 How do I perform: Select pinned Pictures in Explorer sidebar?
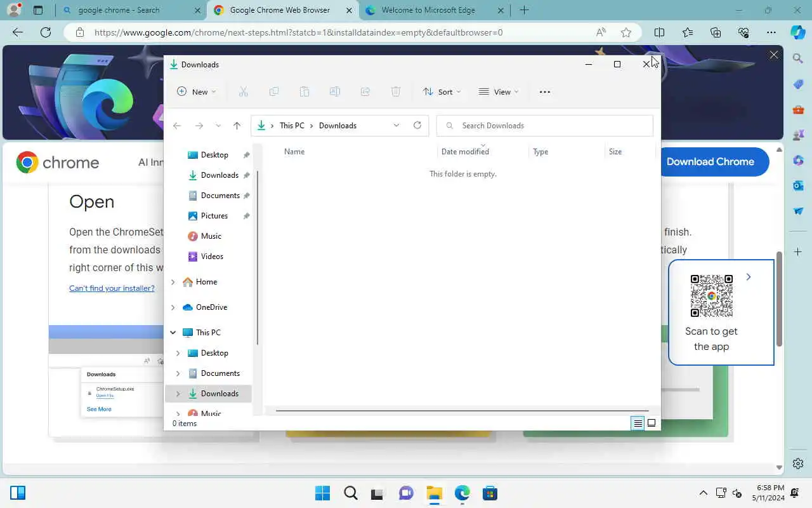pyautogui.click(x=214, y=216)
